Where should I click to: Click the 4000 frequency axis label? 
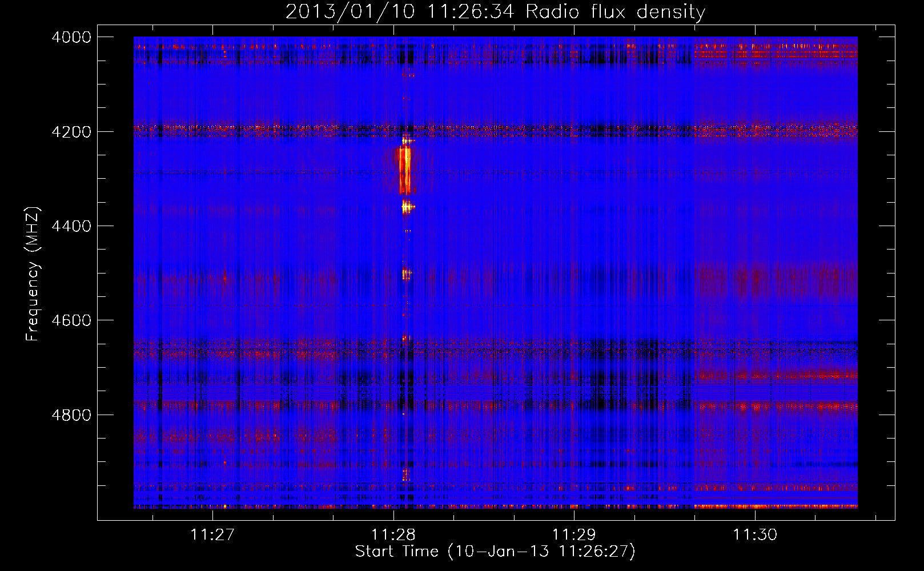[71, 37]
